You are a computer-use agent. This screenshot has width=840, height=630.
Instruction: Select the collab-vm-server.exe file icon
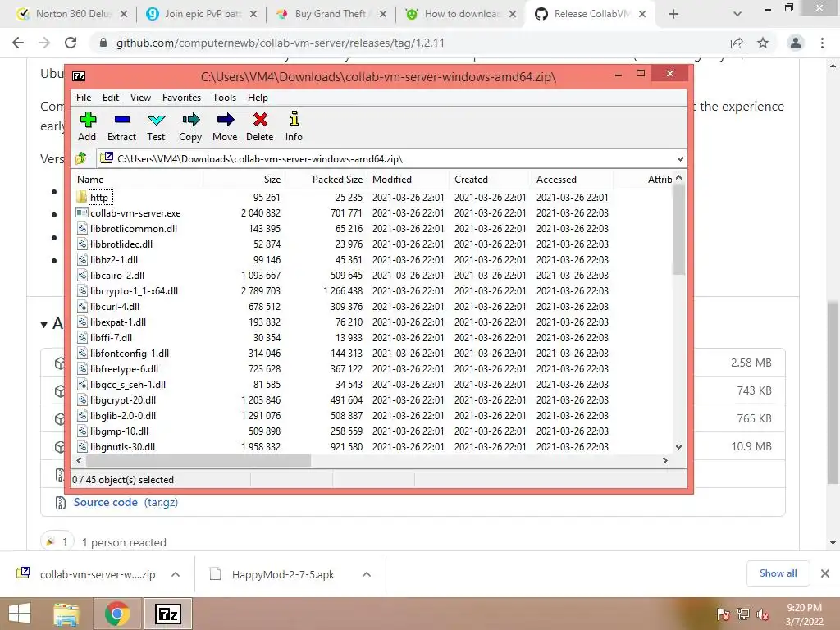[81, 212]
